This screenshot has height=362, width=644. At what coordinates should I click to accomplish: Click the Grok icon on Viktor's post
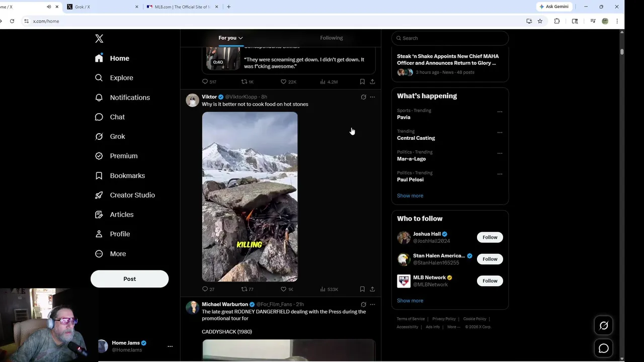[x=363, y=97]
